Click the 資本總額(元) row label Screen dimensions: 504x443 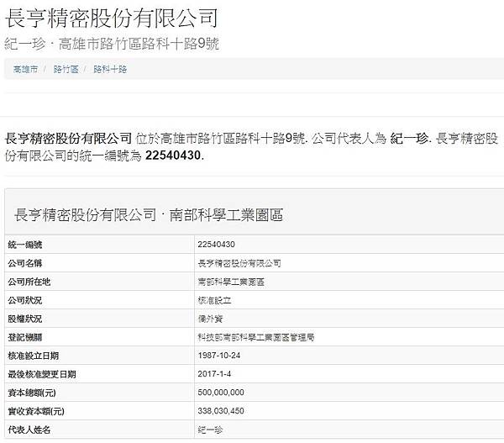(x=32, y=393)
